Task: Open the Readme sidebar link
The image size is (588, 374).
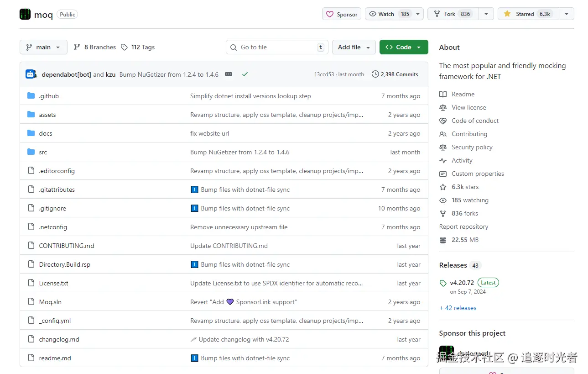Action: (x=463, y=94)
